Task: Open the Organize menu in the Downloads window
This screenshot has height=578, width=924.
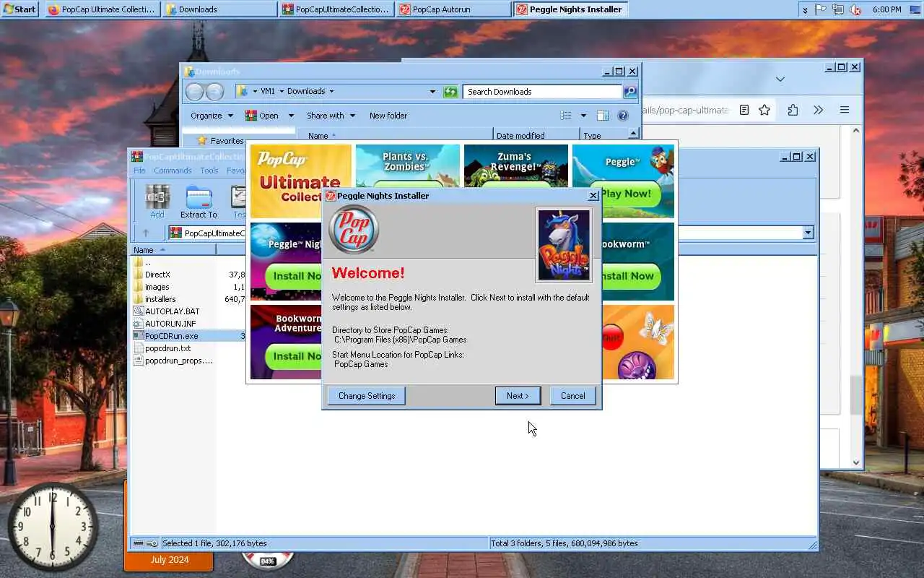Action: [x=212, y=116]
